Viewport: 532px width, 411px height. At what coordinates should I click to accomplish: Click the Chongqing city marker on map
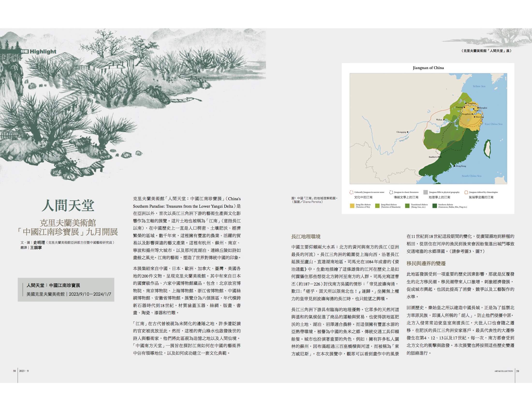407,132
